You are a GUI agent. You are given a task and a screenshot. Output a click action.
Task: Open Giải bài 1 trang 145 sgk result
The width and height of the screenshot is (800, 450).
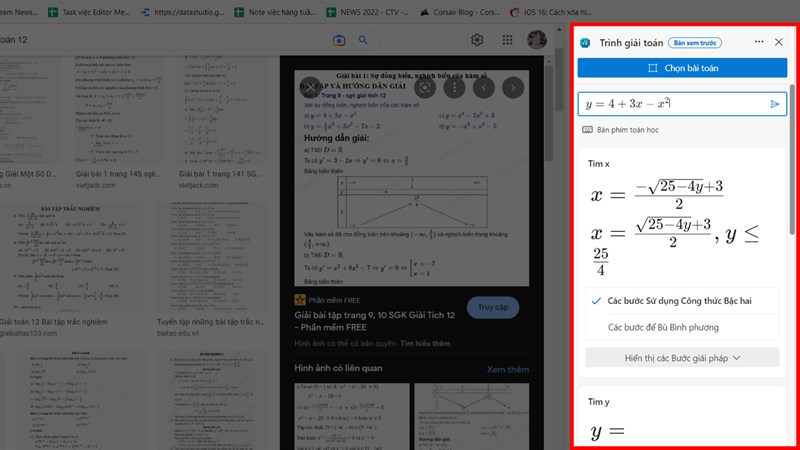click(118, 174)
